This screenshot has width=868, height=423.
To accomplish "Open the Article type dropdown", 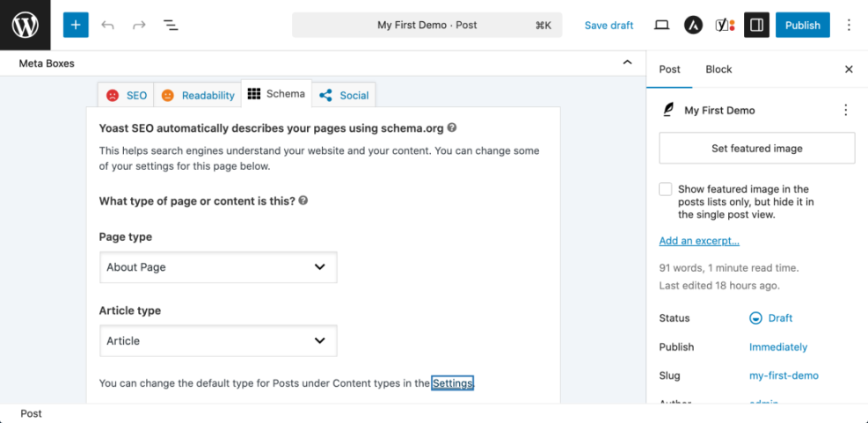I will (x=218, y=340).
